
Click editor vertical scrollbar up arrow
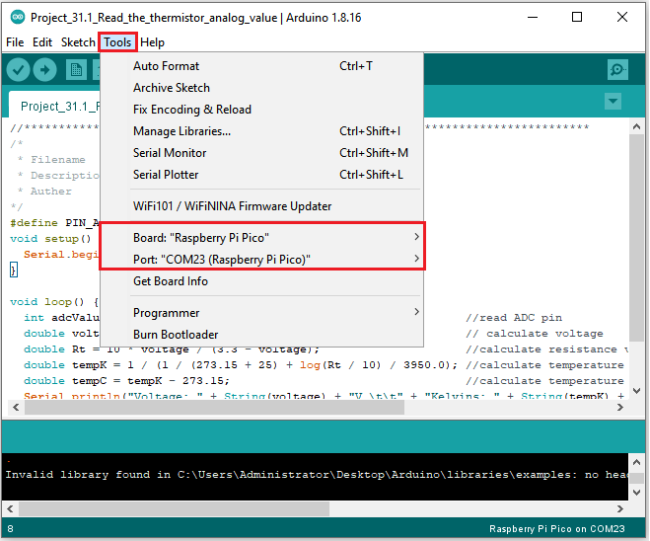coord(637,127)
